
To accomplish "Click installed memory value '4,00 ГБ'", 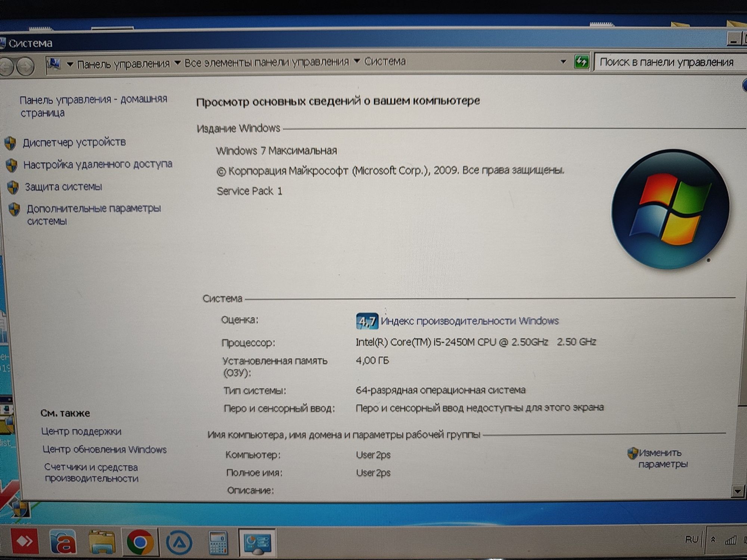I will [x=372, y=361].
